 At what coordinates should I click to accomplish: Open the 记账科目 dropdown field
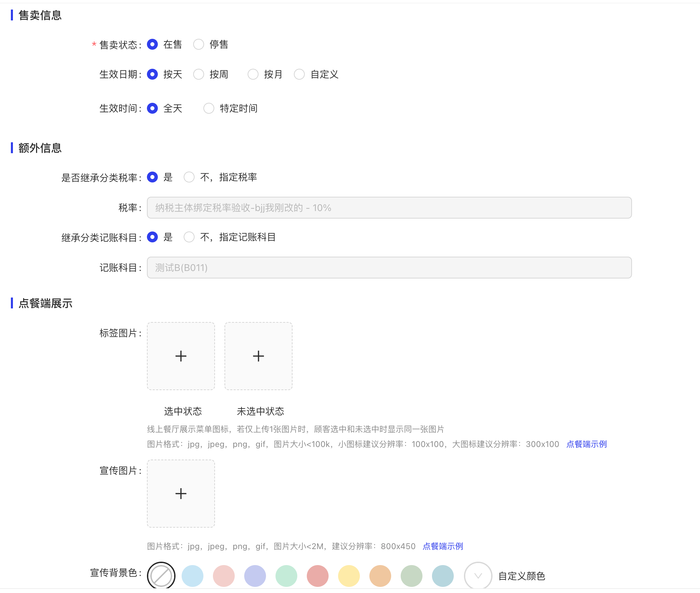pyautogui.click(x=389, y=268)
